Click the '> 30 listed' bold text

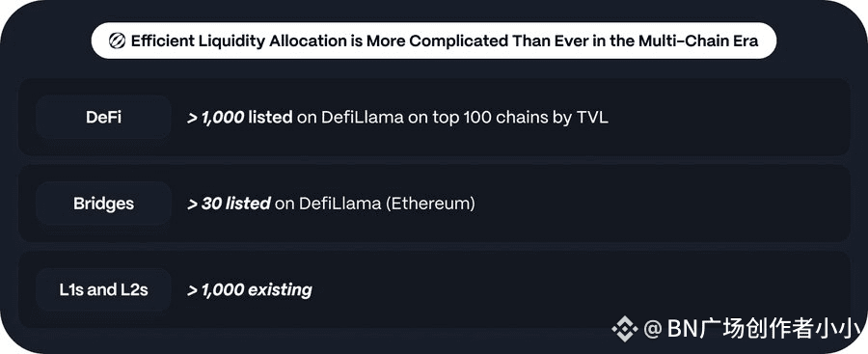click(229, 204)
